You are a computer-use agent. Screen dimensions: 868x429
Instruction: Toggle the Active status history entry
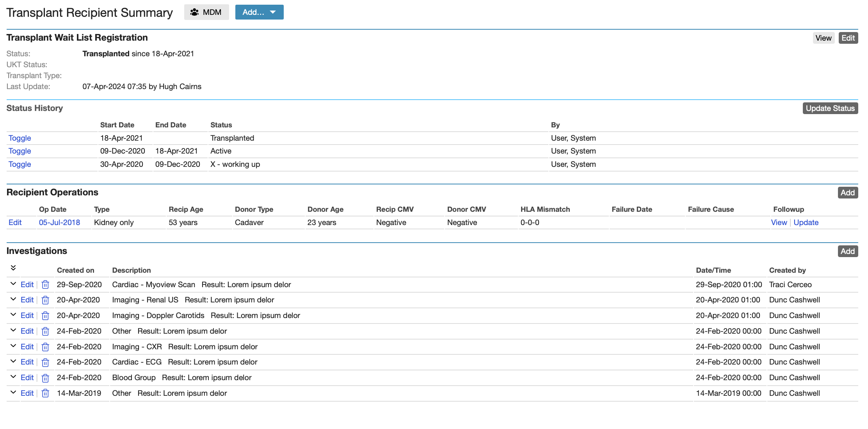point(20,151)
